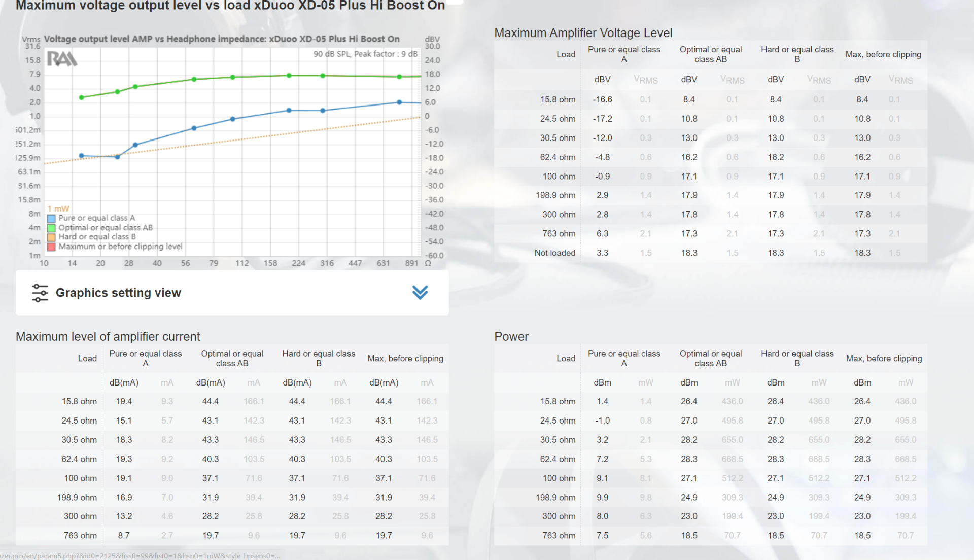974x560 pixels.
Task: Select 62.4 ohm row in voltage table
Action: (x=711, y=157)
